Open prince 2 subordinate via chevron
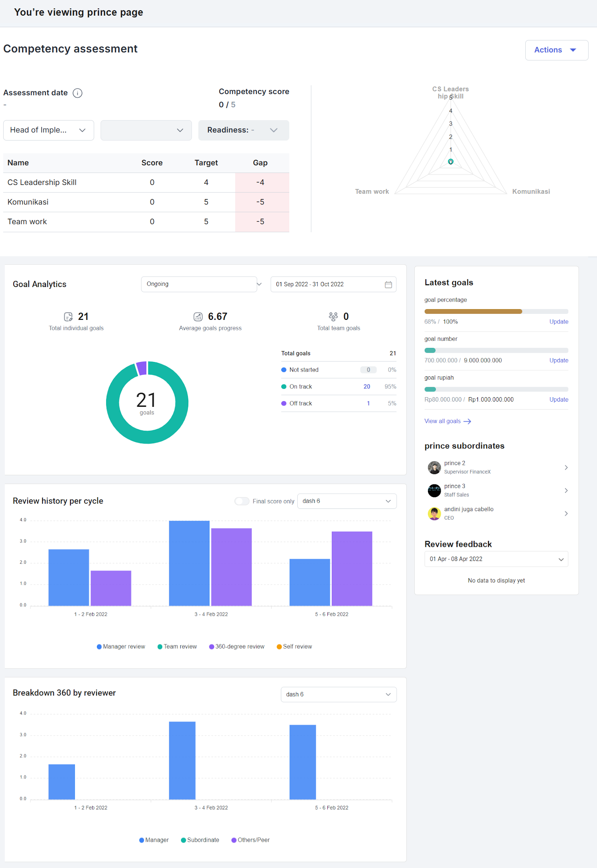 pyautogui.click(x=566, y=467)
